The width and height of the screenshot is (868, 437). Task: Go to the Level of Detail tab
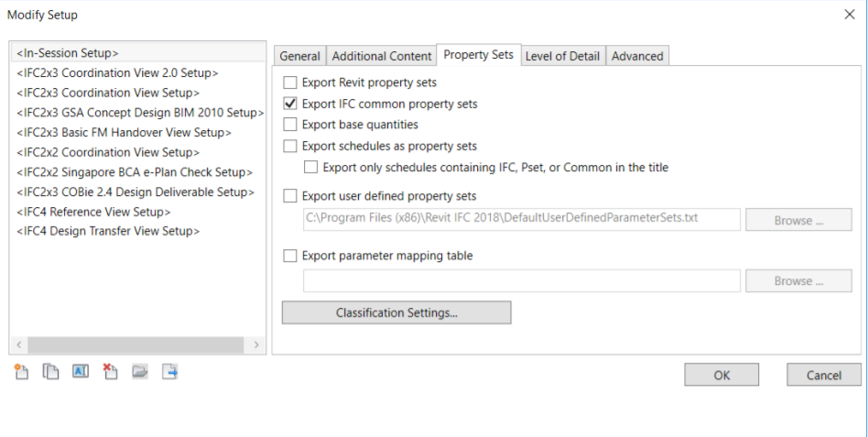pyautogui.click(x=562, y=56)
